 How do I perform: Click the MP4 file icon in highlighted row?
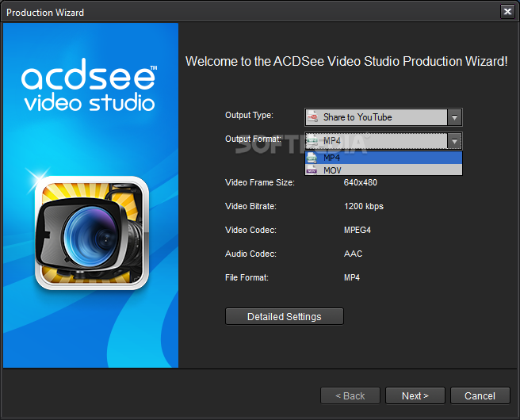point(312,158)
